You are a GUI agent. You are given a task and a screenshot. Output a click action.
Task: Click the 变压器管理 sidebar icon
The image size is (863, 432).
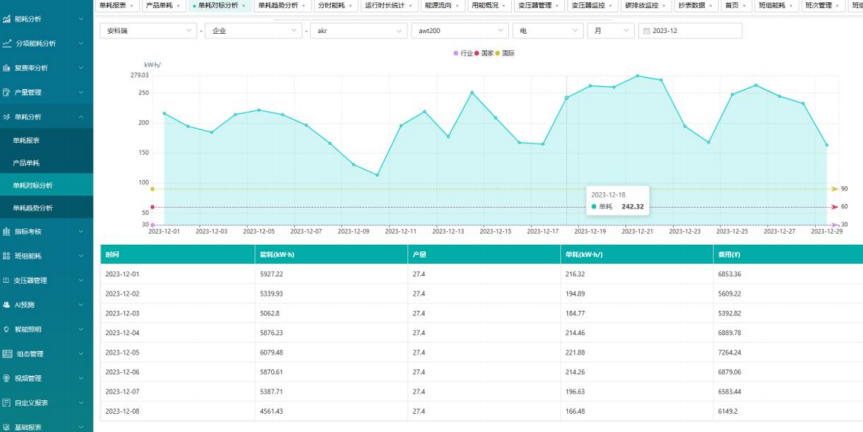coord(7,280)
